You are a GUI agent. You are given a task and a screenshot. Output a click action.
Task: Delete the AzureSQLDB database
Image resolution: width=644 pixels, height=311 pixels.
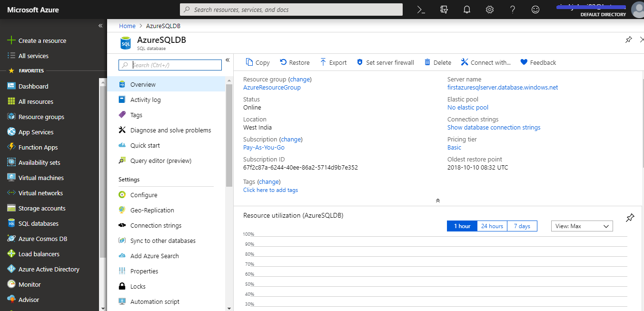[x=437, y=62]
